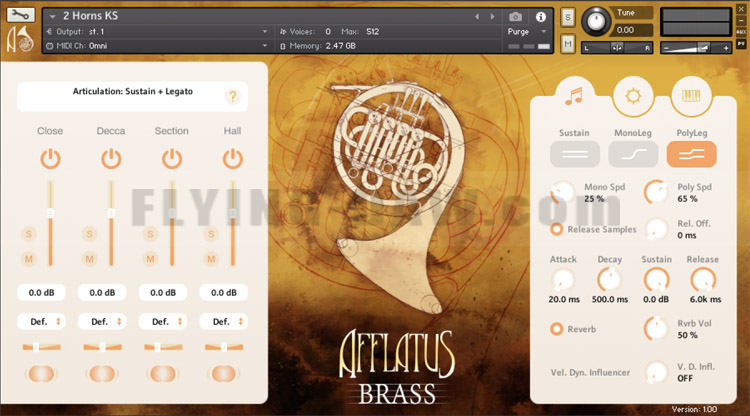
Task: Toggle the Reverb radio button
Action: (x=556, y=329)
